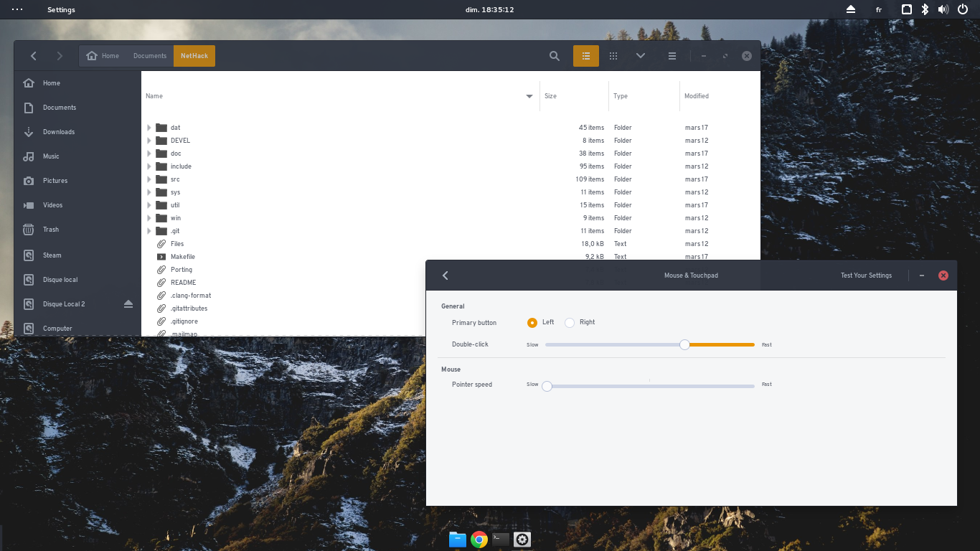Screen dimensions: 980x551
Task: Eject Disque Local 2
Action: pyautogui.click(x=128, y=303)
